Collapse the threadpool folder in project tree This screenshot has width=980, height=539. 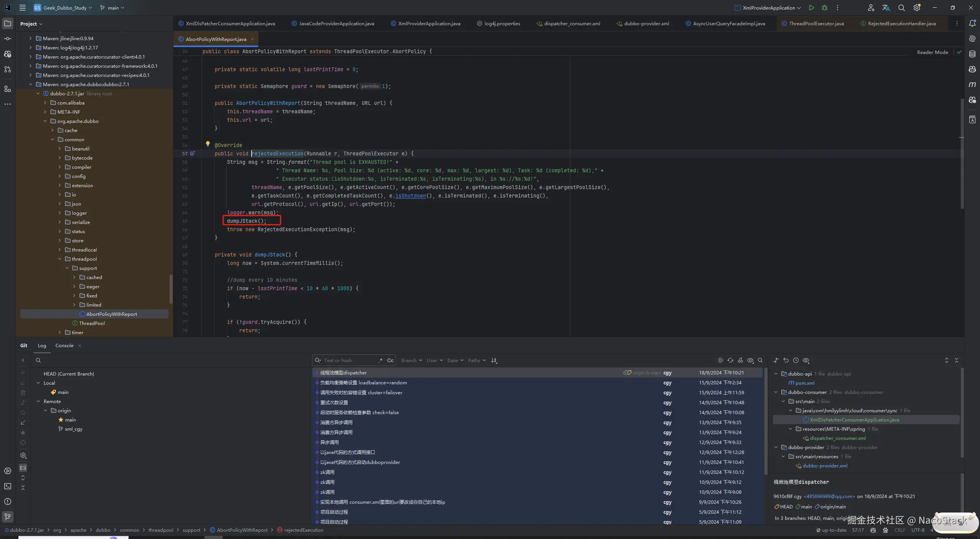pos(60,259)
